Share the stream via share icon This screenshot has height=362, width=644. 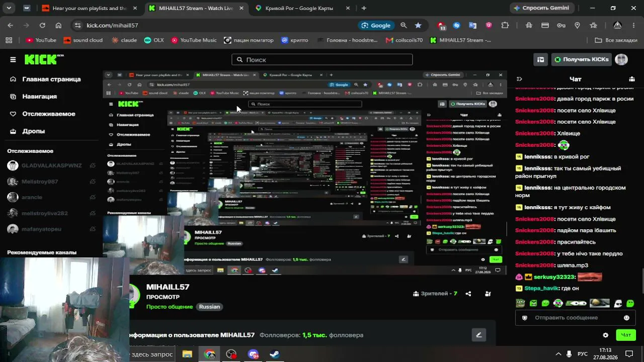point(468,294)
